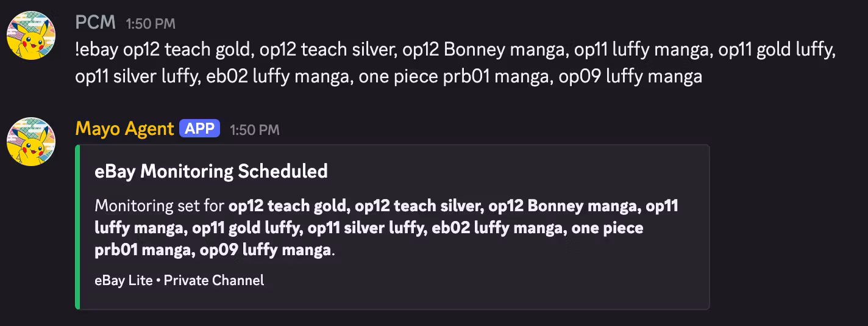Click the Monitoring set for text
This screenshot has width=868, height=326.
(160, 206)
